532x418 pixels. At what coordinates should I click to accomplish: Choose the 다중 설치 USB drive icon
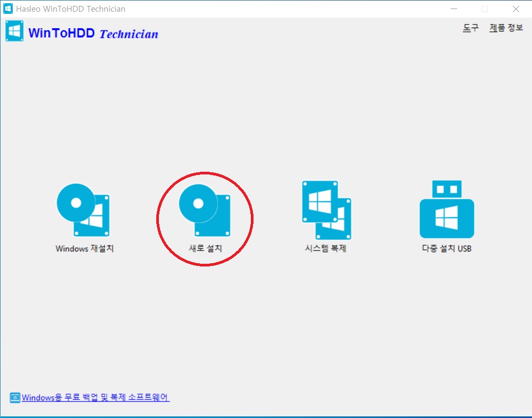tap(447, 209)
